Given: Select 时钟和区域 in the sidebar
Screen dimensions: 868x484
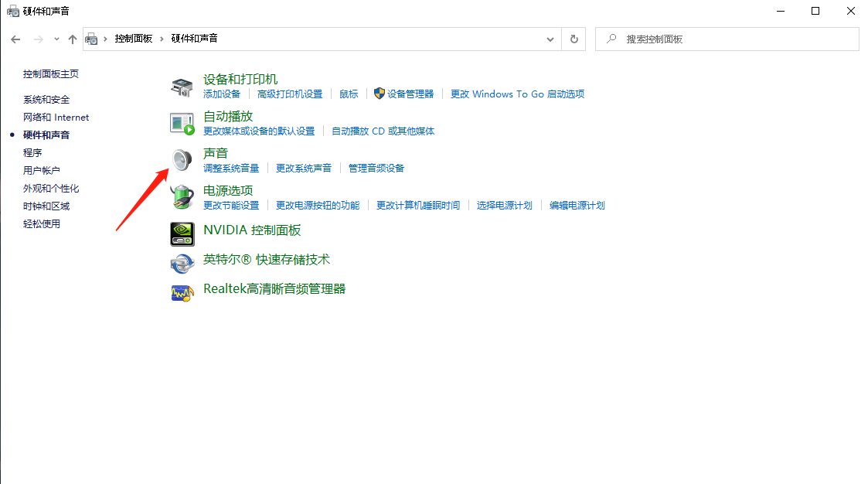Looking at the screenshot, I should pos(46,206).
